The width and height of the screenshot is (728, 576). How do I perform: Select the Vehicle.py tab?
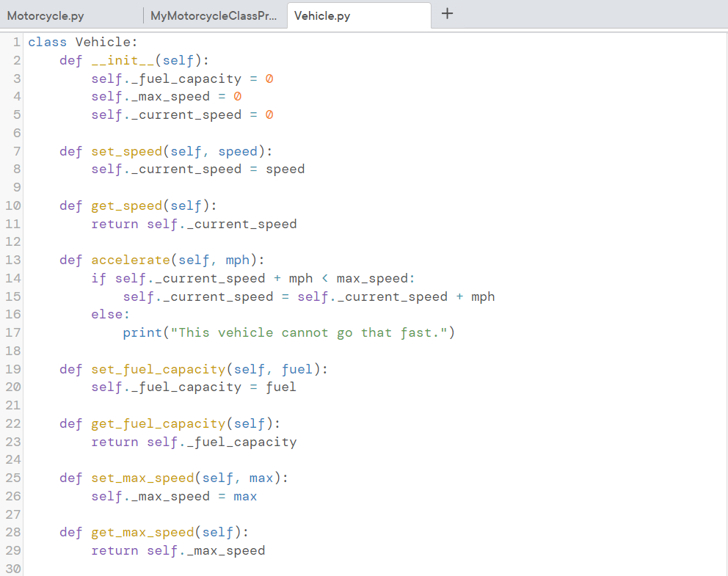click(321, 15)
